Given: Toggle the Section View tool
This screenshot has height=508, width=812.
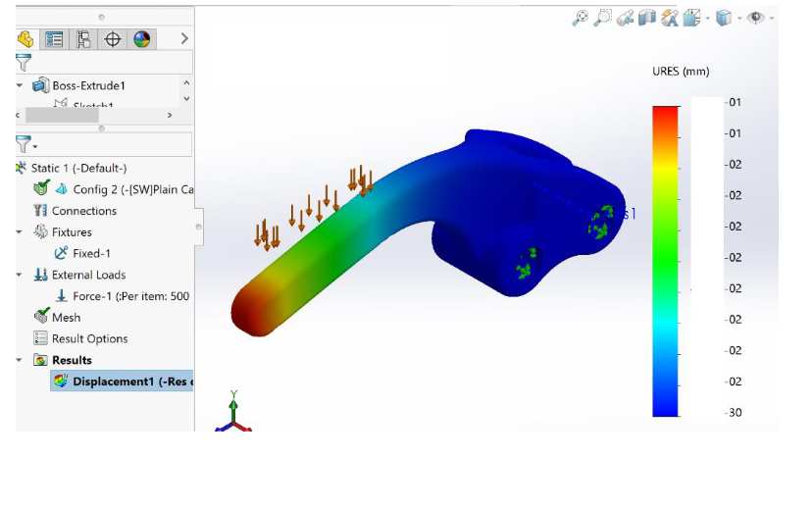Looking at the screenshot, I should (647, 18).
